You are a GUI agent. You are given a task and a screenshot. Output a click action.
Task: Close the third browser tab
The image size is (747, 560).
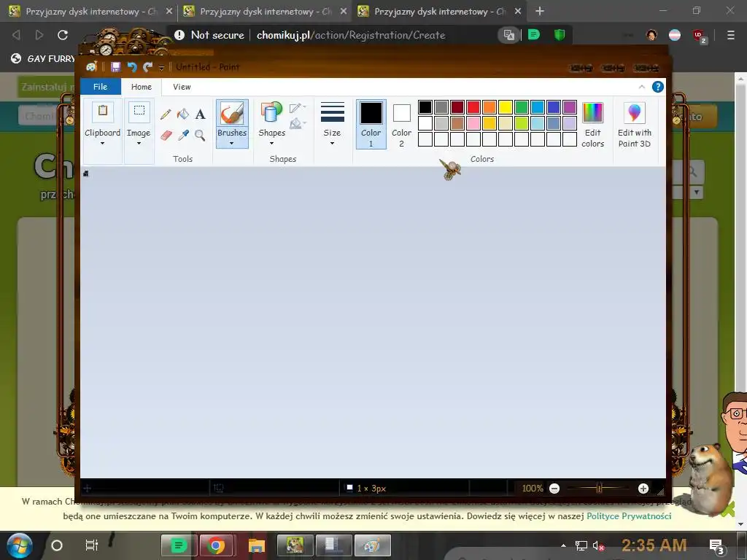[518, 11]
